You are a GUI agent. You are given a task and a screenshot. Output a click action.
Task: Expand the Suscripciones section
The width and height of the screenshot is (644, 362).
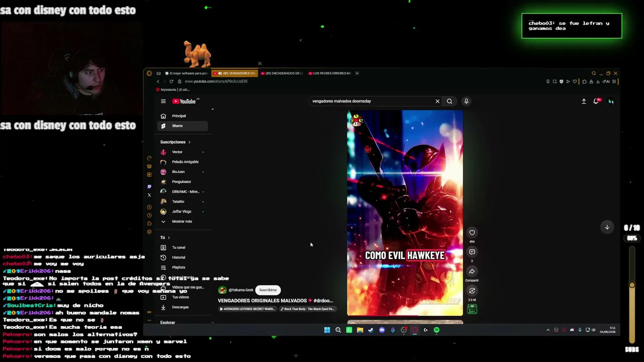pos(175,142)
